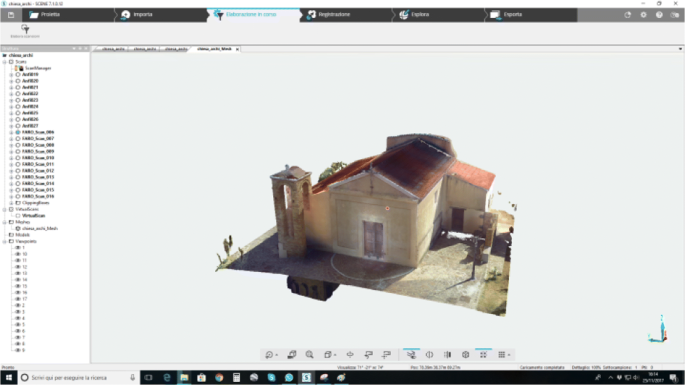
Task: Select ScanManager in the tree
Action: click(38, 68)
